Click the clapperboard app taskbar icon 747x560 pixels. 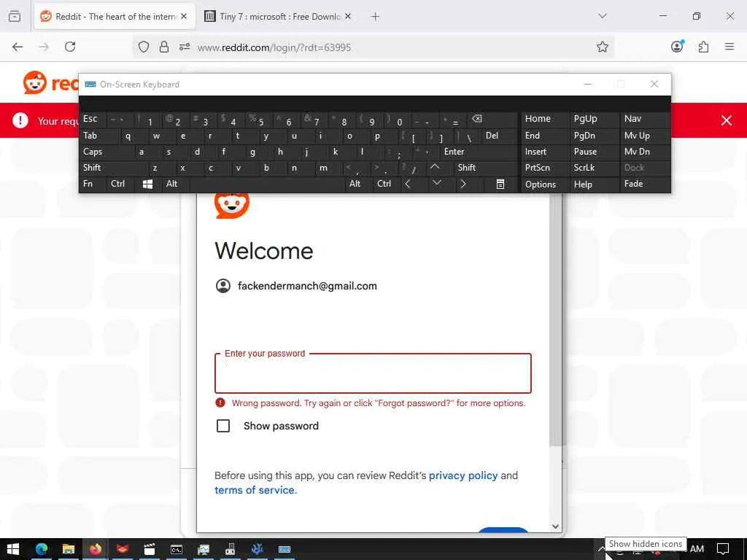[x=149, y=550]
